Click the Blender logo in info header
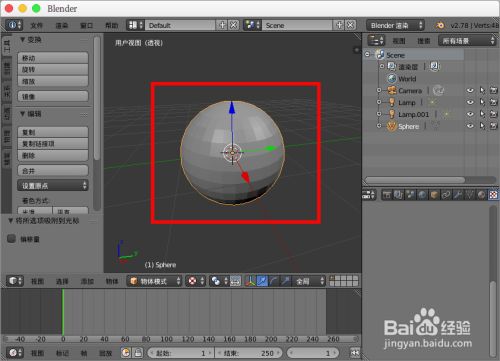 point(440,25)
